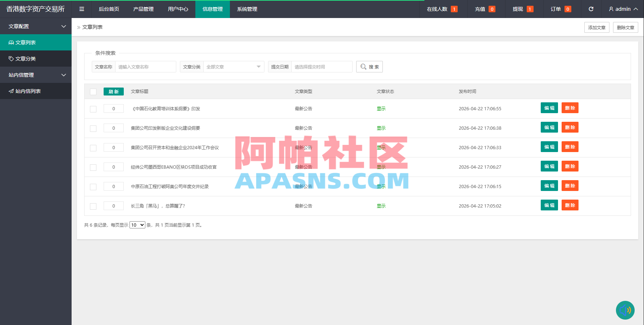Open the 用户中心 top menu
Screen dimensions: 644x325
[x=178, y=9]
